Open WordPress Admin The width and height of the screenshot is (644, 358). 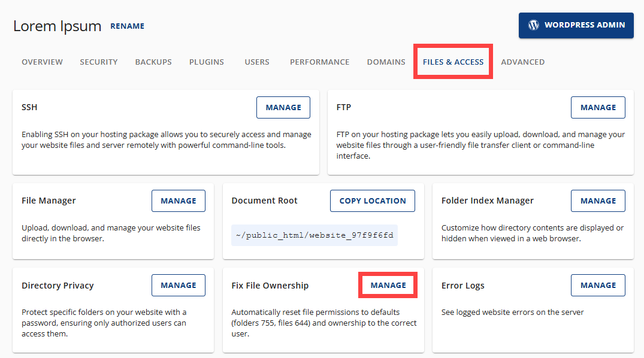[576, 25]
